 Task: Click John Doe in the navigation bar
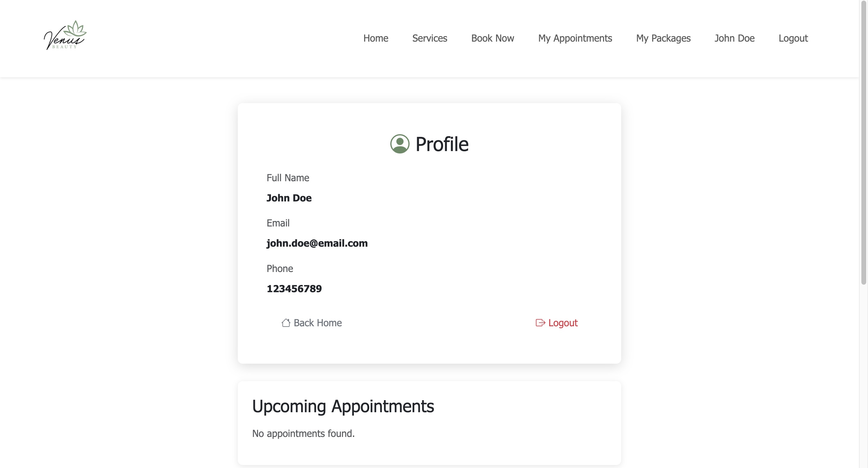[x=734, y=38]
